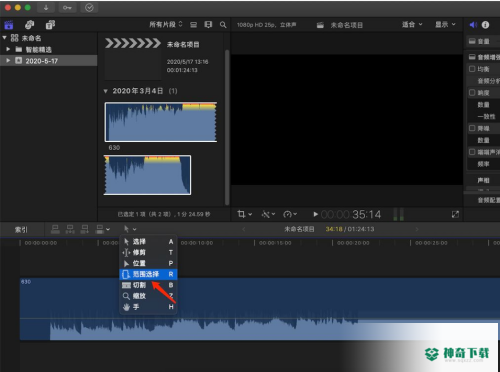This screenshot has height=372, width=500.
Task: Click the 音频分析 audio analysis row
Action: (483, 81)
